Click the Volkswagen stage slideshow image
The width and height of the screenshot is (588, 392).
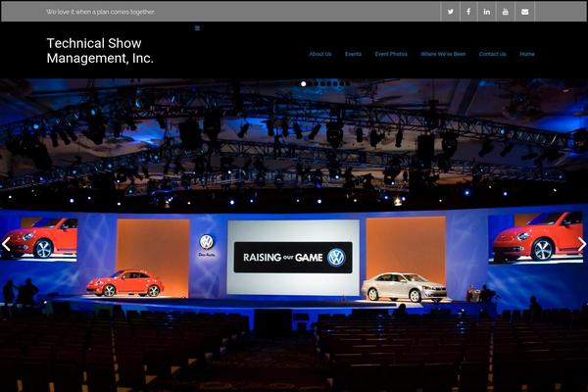294,235
